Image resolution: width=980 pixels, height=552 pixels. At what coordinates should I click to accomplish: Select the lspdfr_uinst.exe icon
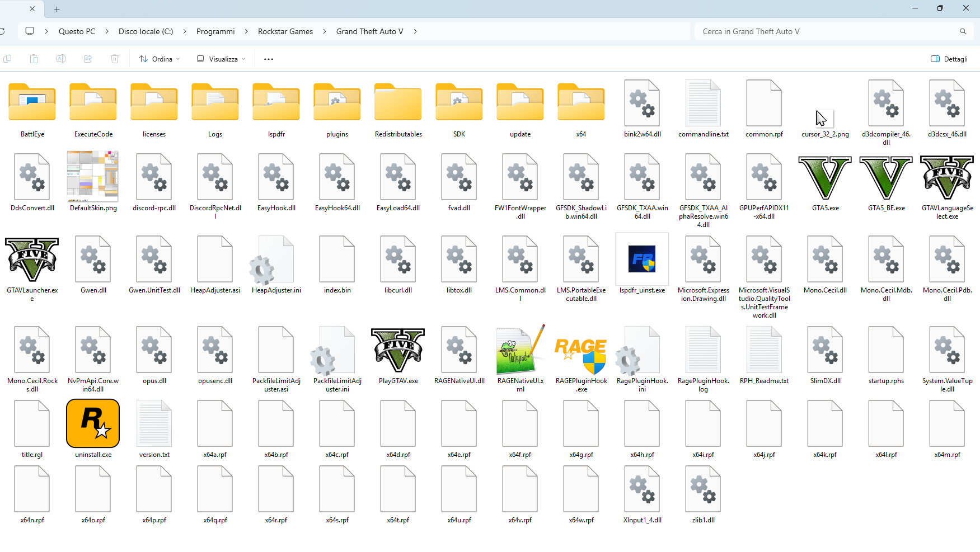(642, 259)
